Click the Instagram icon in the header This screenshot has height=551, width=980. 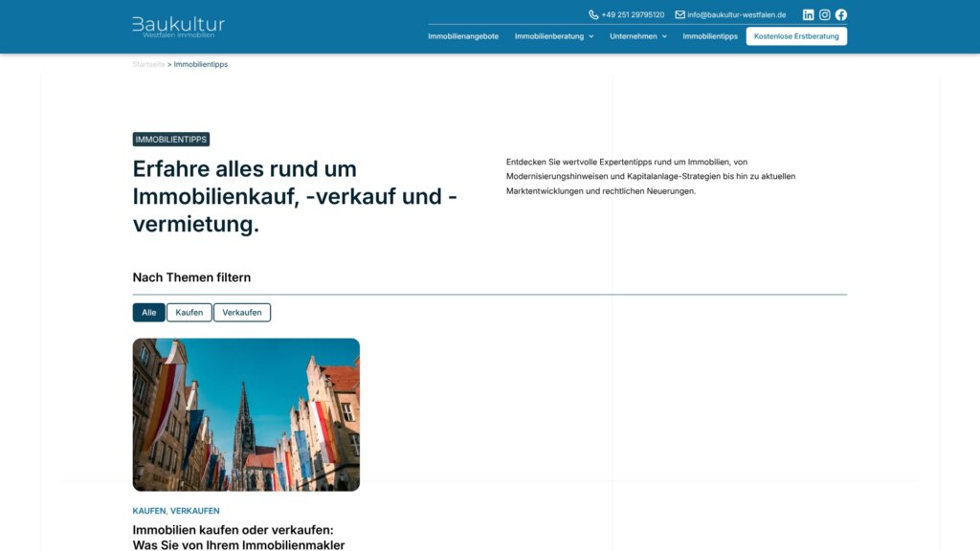[x=824, y=14]
